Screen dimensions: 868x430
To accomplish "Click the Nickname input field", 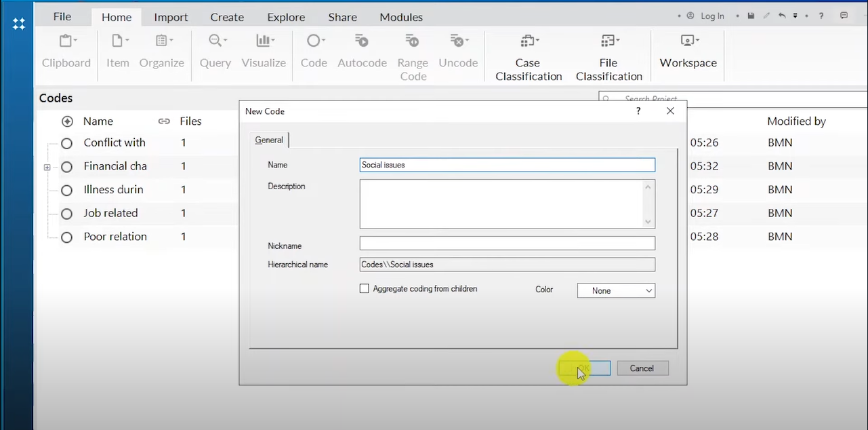I will point(508,243).
